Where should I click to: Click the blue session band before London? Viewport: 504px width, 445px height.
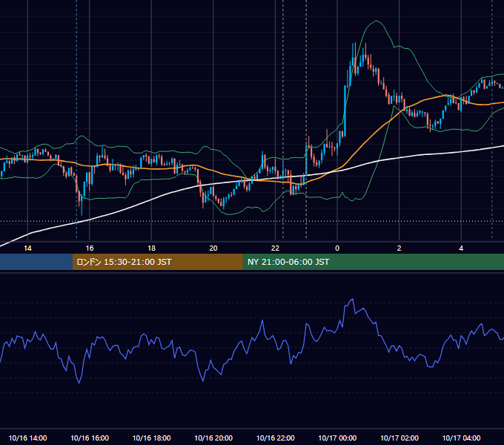coord(36,262)
